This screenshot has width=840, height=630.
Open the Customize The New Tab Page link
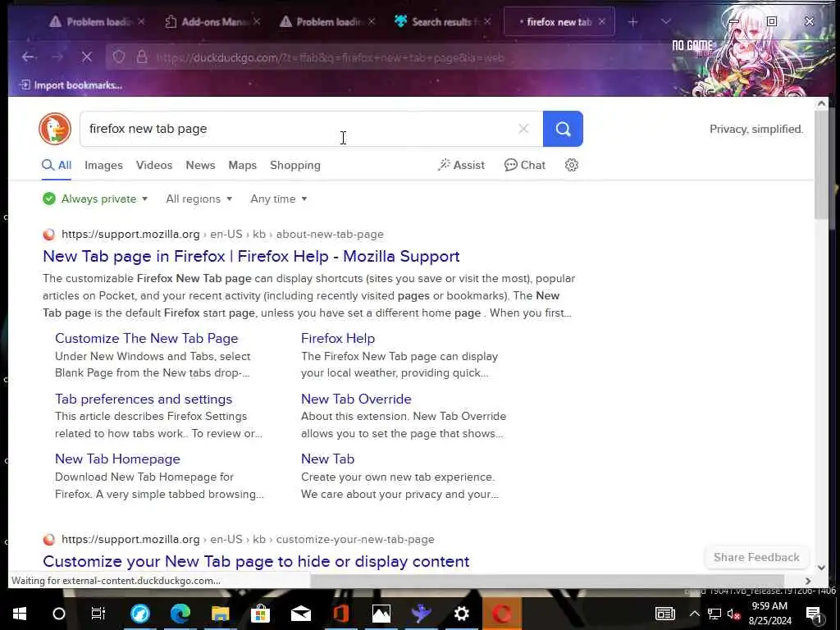point(146,338)
